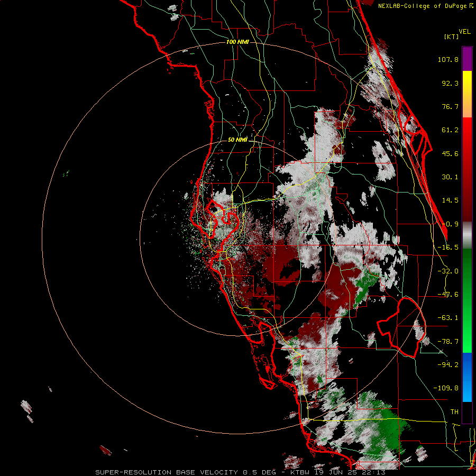Click the -47.6 value on velocity scale
Viewport: 476px width, 476px height.
point(448,295)
